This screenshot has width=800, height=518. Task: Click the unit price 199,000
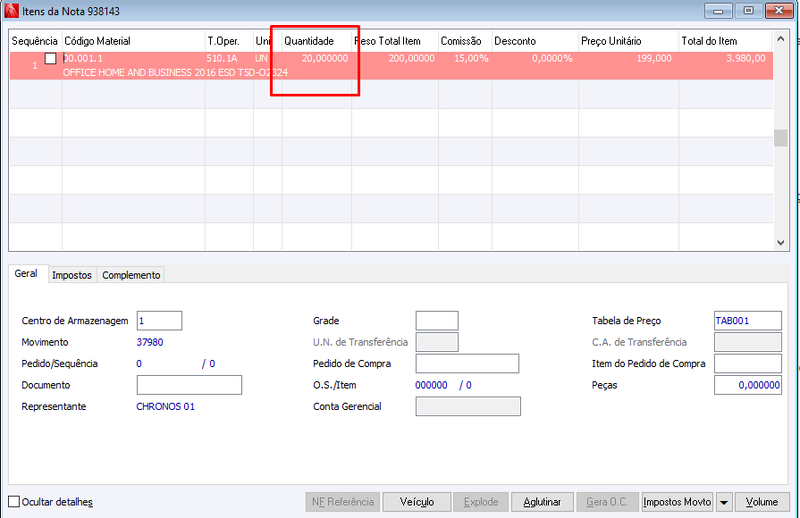pyautogui.click(x=654, y=58)
